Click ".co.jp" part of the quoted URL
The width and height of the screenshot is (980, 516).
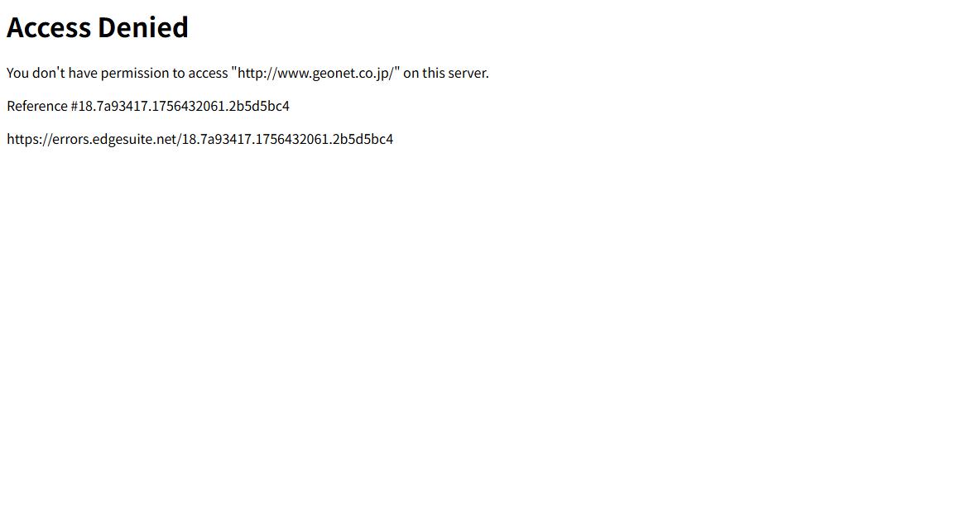pyautogui.click(x=372, y=74)
